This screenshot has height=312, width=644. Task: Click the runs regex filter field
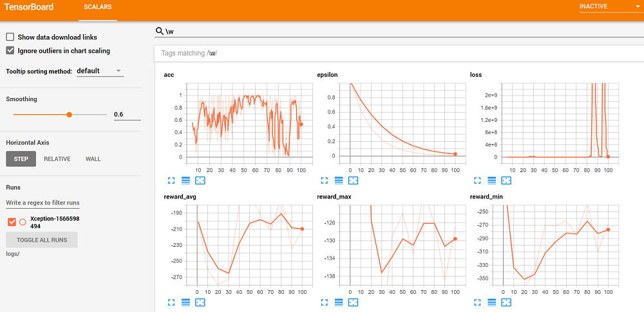[43, 203]
